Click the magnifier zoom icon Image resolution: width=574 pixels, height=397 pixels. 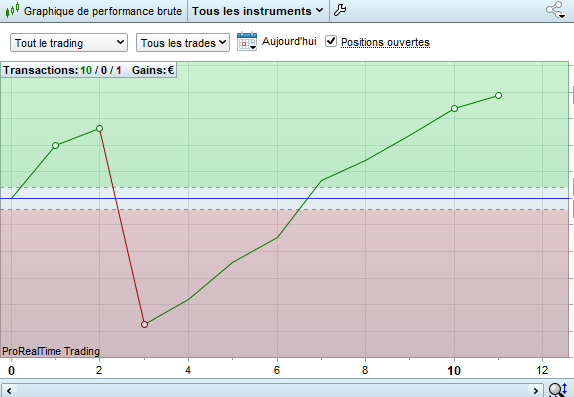[558, 390]
